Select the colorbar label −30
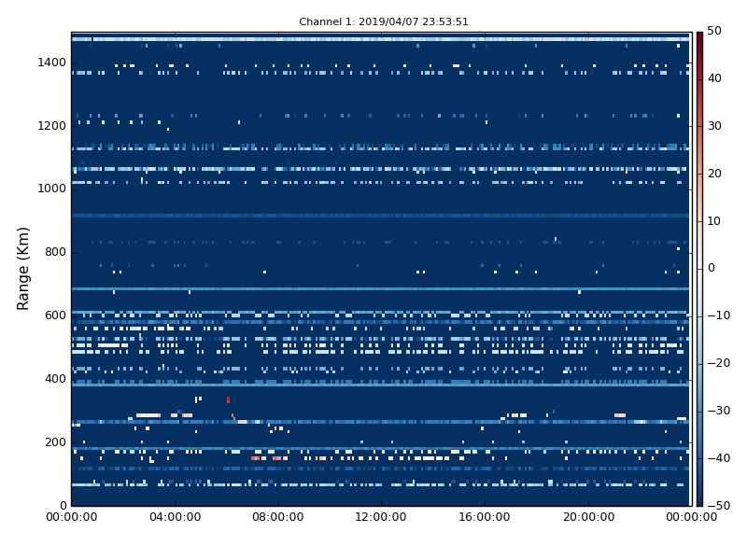This screenshot has height=560, width=747. click(x=718, y=411)
